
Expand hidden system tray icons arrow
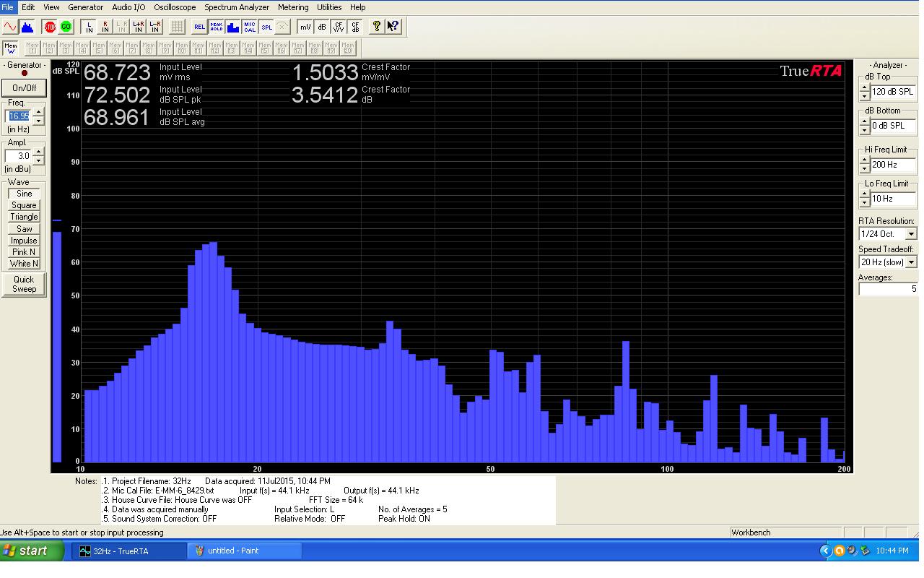click(x=826, y=551)
